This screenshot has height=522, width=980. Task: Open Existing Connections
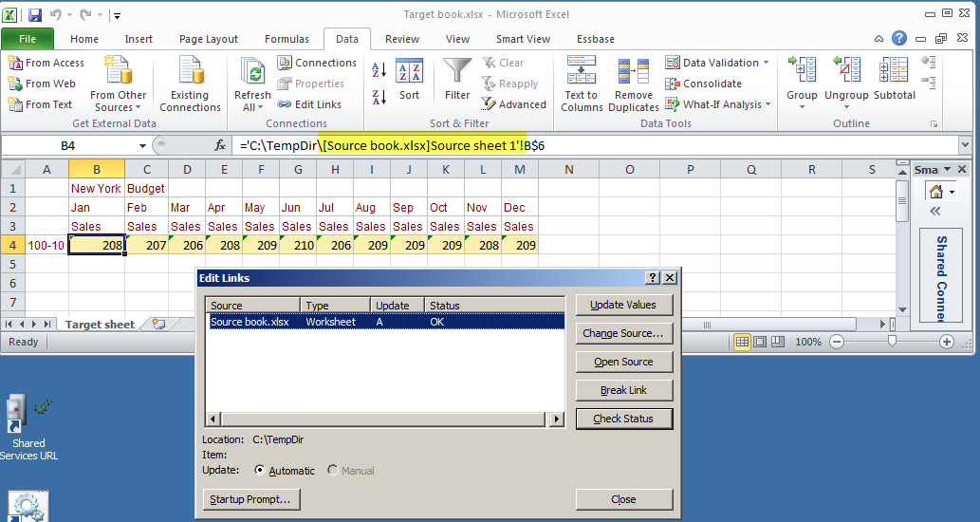click(x=190, y=84)
